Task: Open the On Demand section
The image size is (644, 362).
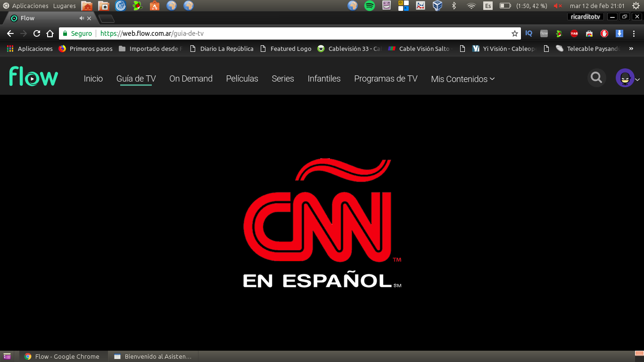Action: pyautogui.click(x=191, y=79)
